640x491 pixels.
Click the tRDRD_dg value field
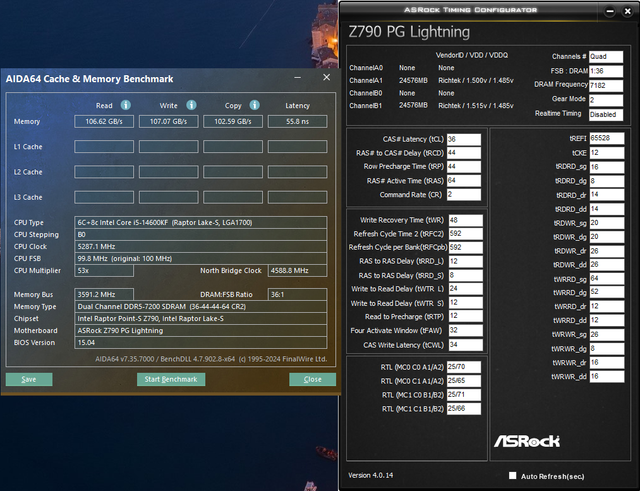[607, 181]
